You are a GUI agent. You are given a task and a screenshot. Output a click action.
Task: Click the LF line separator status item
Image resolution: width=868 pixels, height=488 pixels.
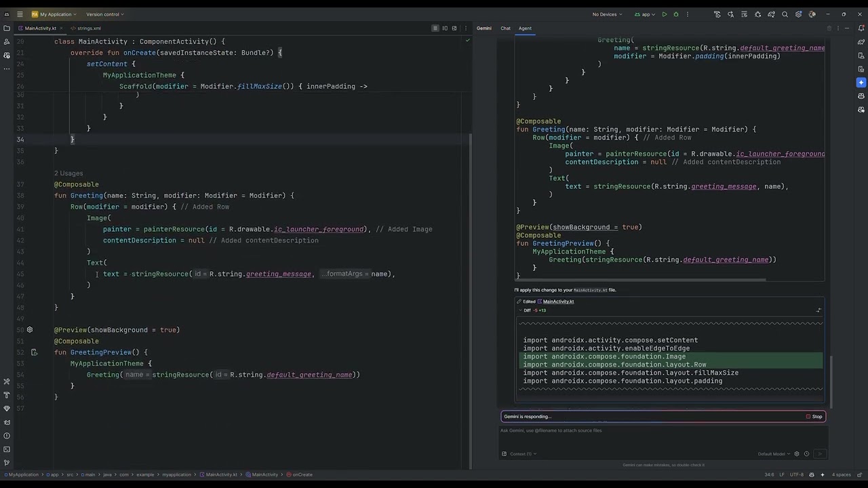(782, 474)
